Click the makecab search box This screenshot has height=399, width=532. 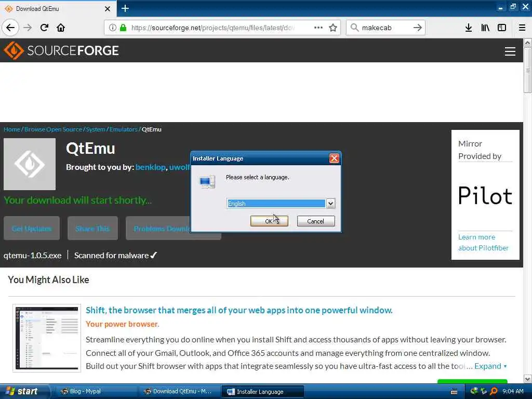[385, 28]
